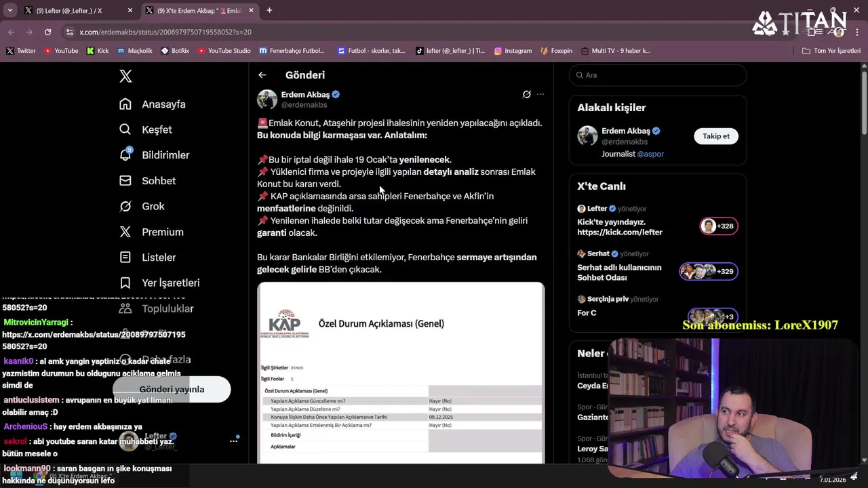This screenshot has height=488, width=868.
Task: Click the URL address bar
Action: pos(407,32)
